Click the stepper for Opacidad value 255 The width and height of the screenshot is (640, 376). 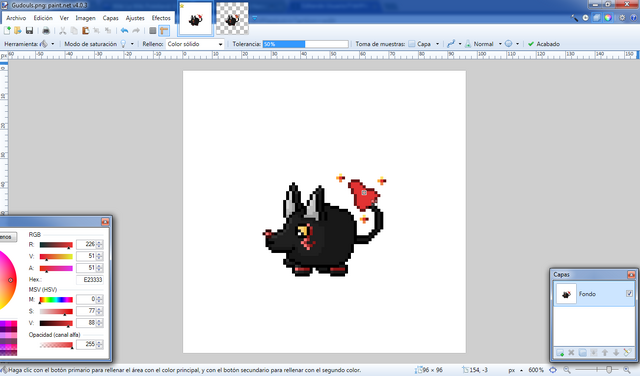click(x=99, y=344)
